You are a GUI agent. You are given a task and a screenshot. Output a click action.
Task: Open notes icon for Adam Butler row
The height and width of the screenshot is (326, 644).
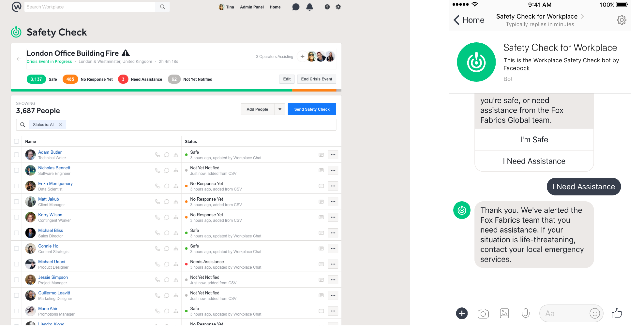pyautogui.click(x=321, y=155)
